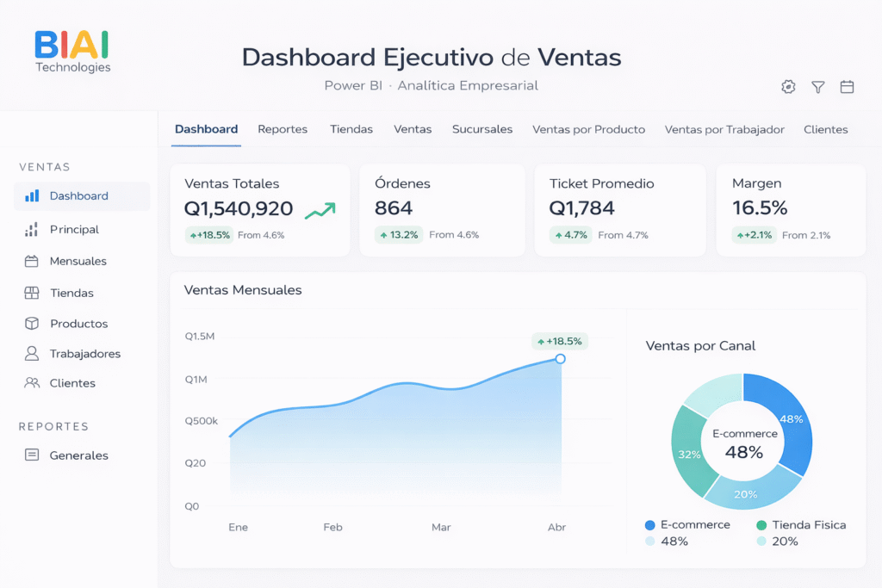Open the Ventas por Producto tab
The width and height of the screenshot is (882, 588).
pyautogui.click(x=588, y=129)
